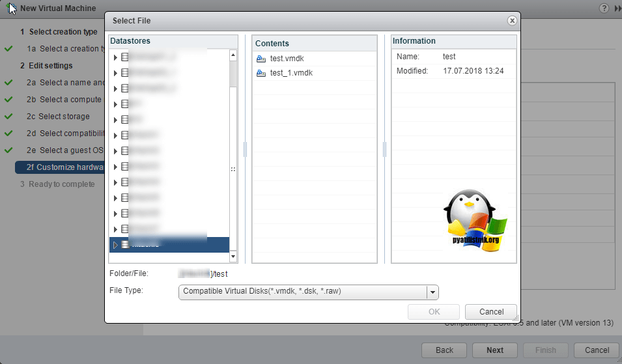Click the disk icon beside test_1.vmdk
622x364 pixels.
click(261, 73)
